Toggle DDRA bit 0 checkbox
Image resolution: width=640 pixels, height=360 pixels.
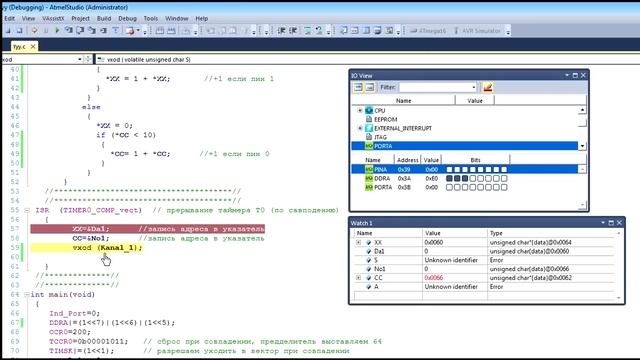pos(504,178)
